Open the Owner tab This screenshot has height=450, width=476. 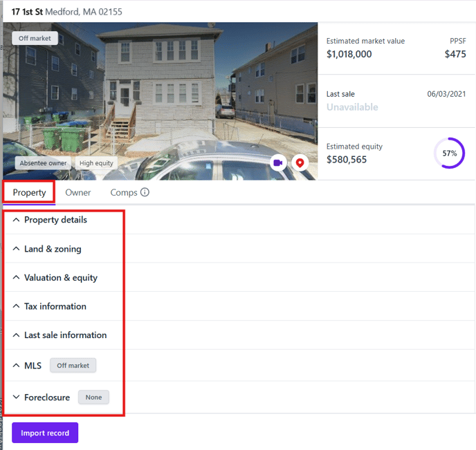click(78, 192)
